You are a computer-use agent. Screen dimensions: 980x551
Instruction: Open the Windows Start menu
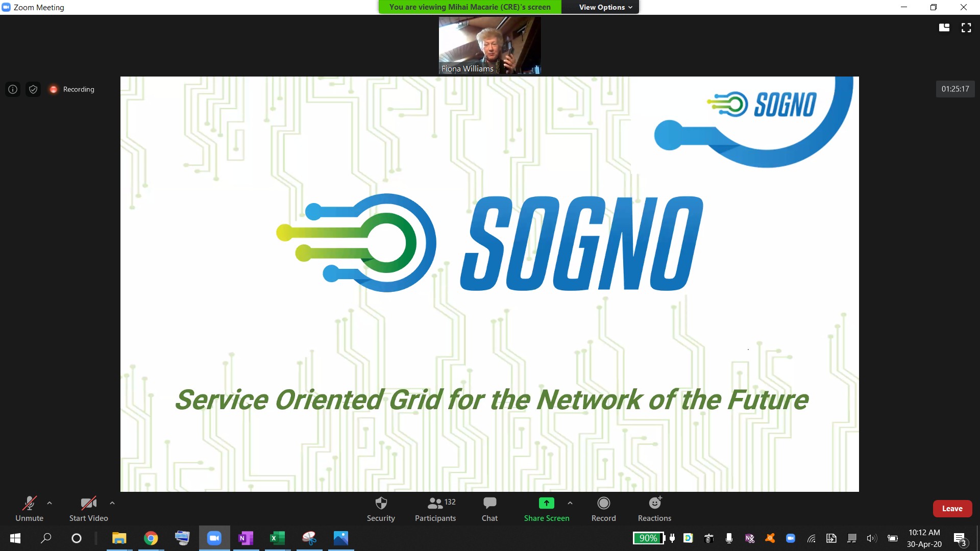pyautogui.click(x=15, y=538)
